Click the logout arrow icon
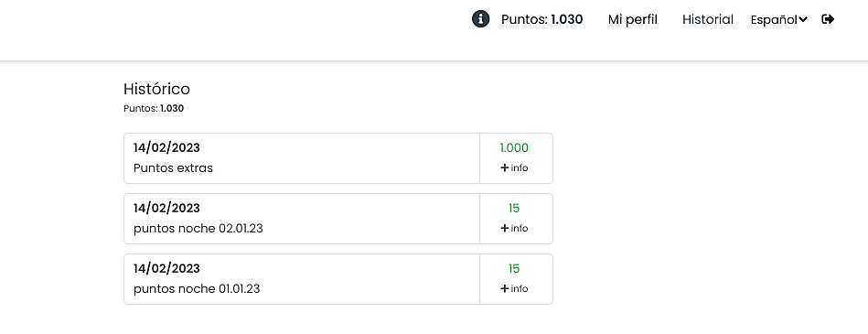This screenshot has height=334, width=868. point(828,19)
